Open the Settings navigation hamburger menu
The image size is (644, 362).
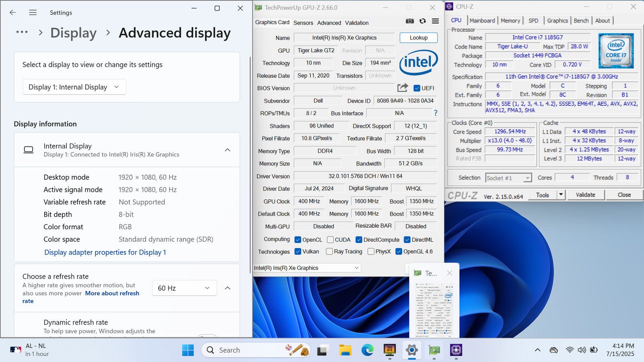[x=33, y=12]
